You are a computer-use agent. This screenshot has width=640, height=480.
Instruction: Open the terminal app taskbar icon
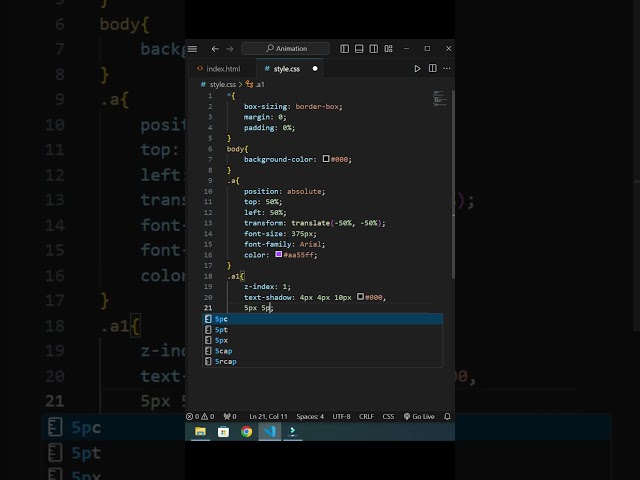pyautogui.click(x=293, y=431)
